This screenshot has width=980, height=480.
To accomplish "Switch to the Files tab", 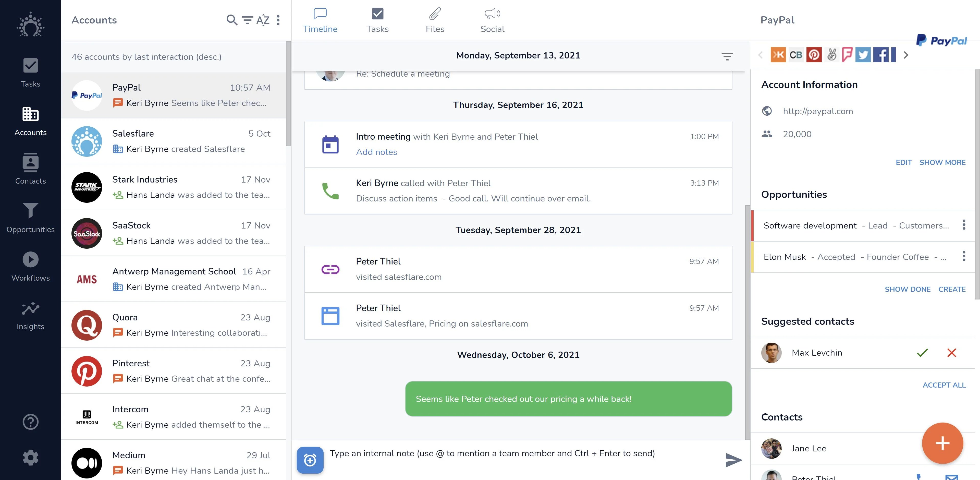I will pos(435,20).
